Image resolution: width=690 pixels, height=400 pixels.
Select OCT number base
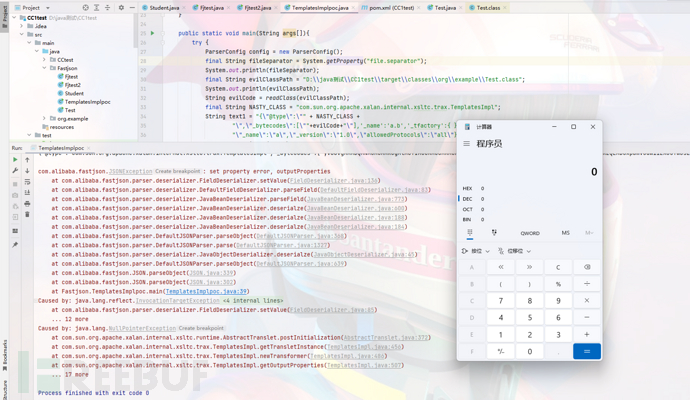pos(467,209)
